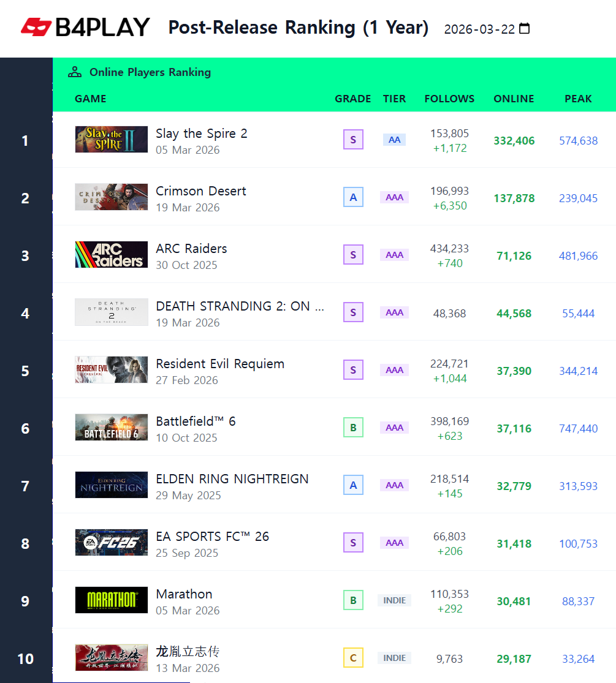Open the Marathon game thumbnail
The width and height of the screenshot is (616, 683).
tap(111, 600)
